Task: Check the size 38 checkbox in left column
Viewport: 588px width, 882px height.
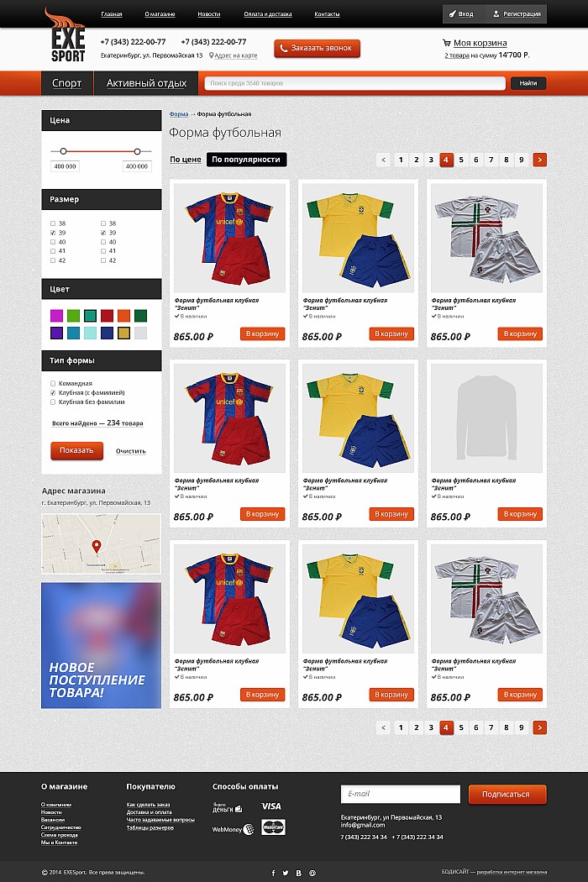Action: [53, 223]
